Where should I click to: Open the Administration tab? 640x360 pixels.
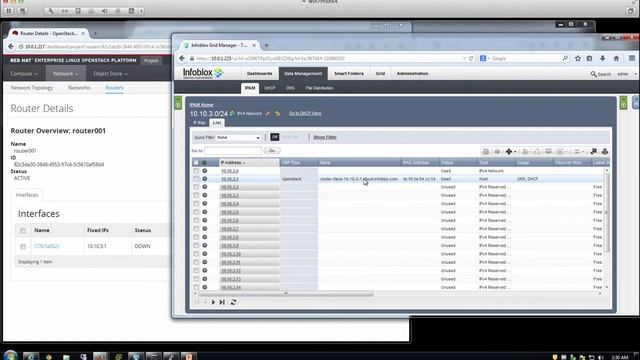click(x=412, y=73)
